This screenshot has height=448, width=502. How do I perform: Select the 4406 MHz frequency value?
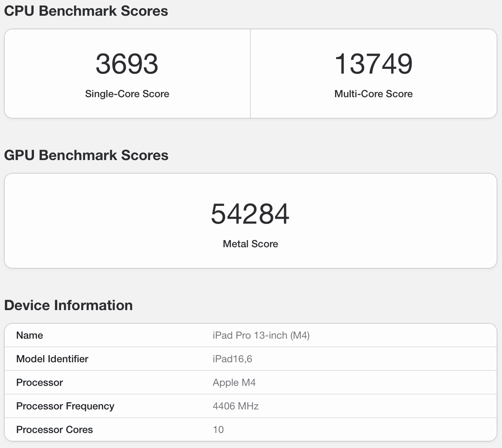point(236,406)
